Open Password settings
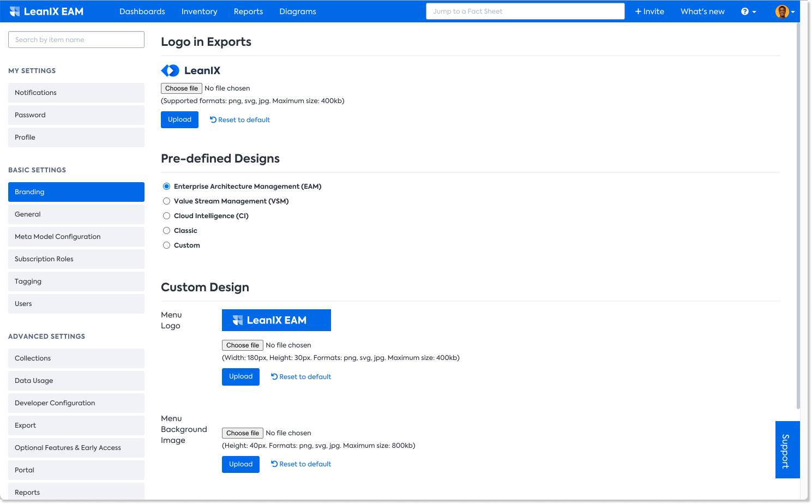Viewport: 812px width, 504px height. tap(76, 115)
